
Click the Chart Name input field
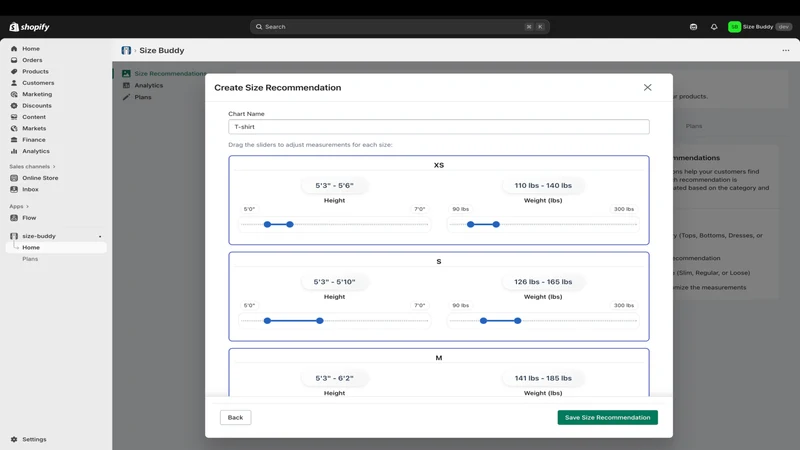439,127
